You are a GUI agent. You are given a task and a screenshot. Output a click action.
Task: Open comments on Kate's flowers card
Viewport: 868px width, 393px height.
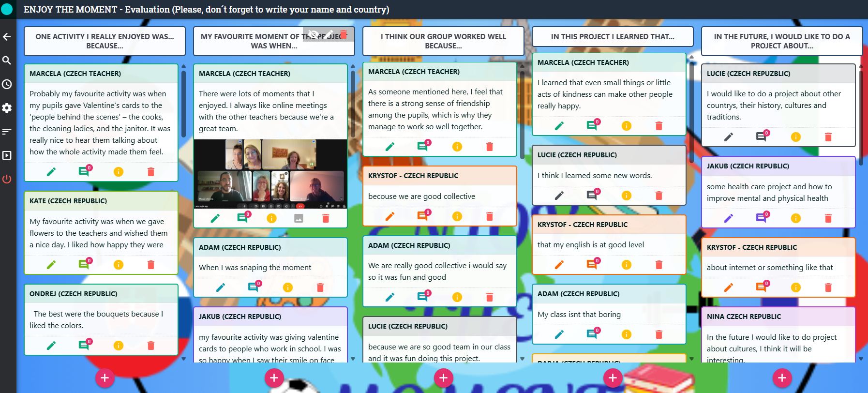(x=84, y=264)
